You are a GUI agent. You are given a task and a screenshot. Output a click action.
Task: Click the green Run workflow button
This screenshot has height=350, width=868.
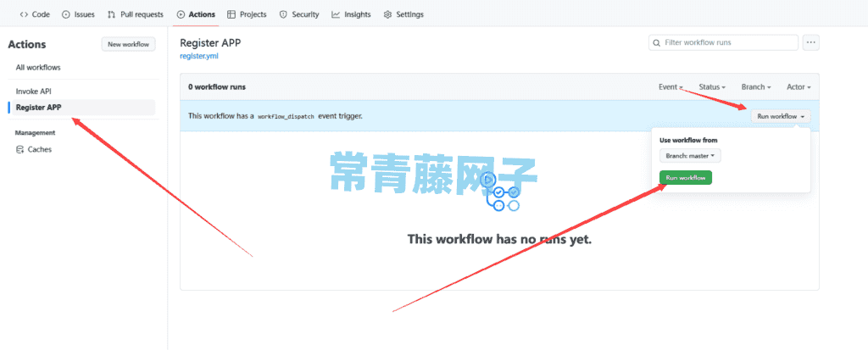[x=685, y=178]
